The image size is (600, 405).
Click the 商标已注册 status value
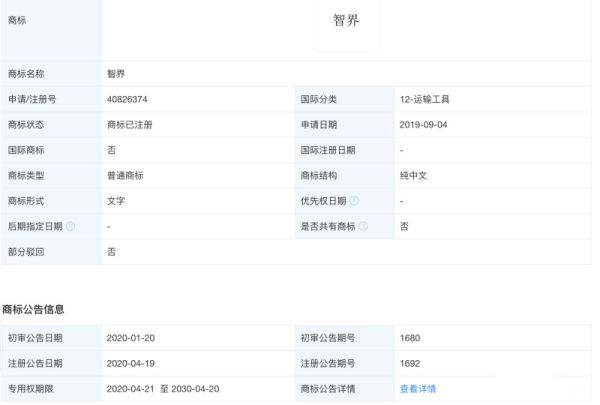tap(130, 125)
